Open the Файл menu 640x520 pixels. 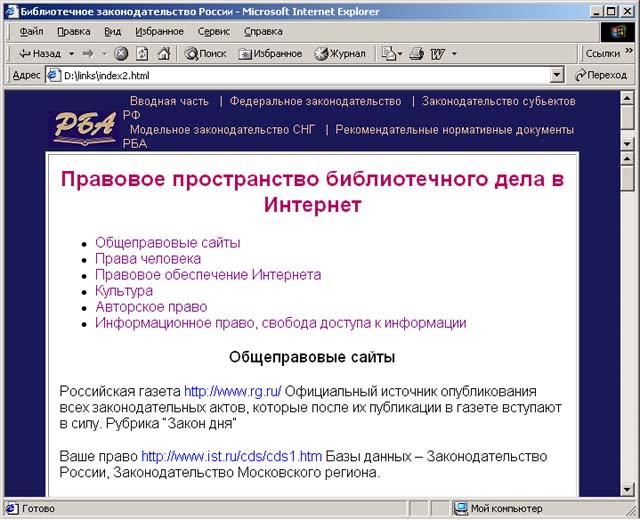pyautogui.click(x=31, y=31)
